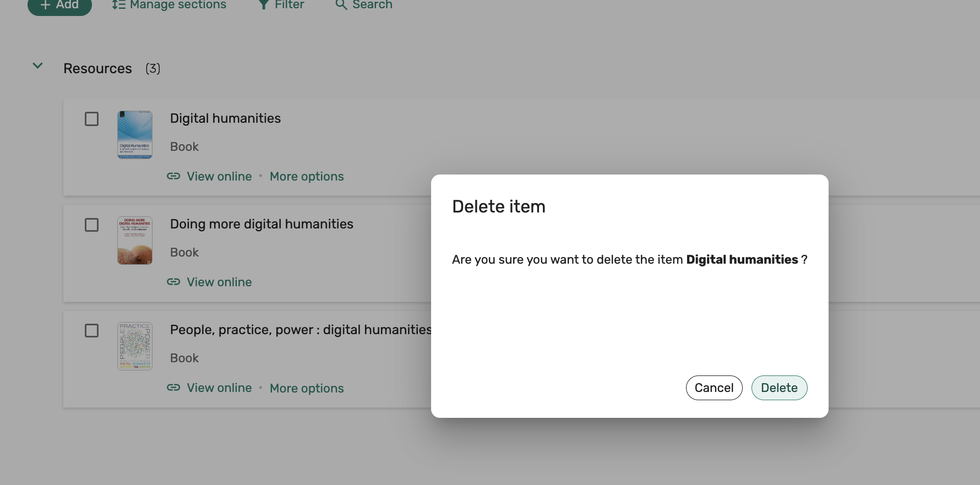Click the Add button plus icon
The height and width of the screenshot is (485, 980).
tap(46, 4)
